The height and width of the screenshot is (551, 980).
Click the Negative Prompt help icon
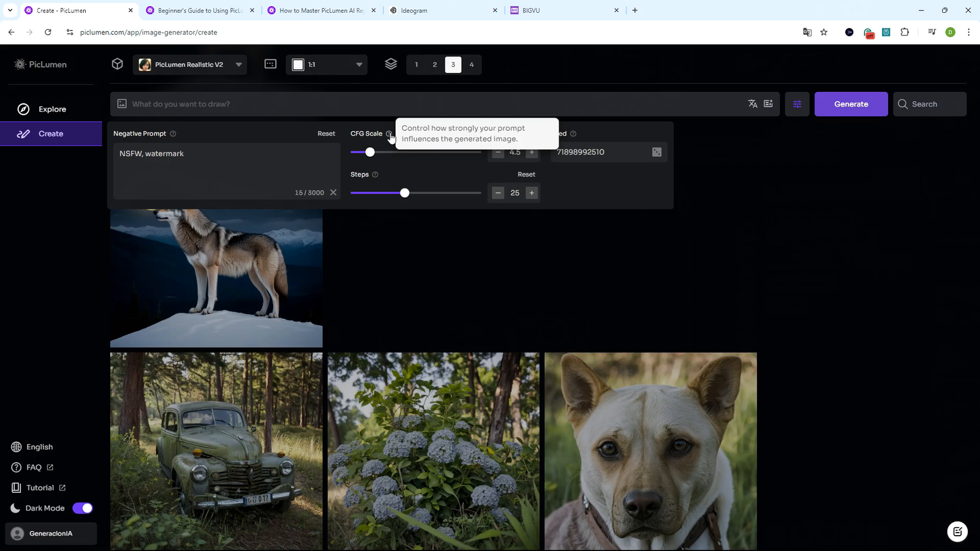(x=173, y=133)
